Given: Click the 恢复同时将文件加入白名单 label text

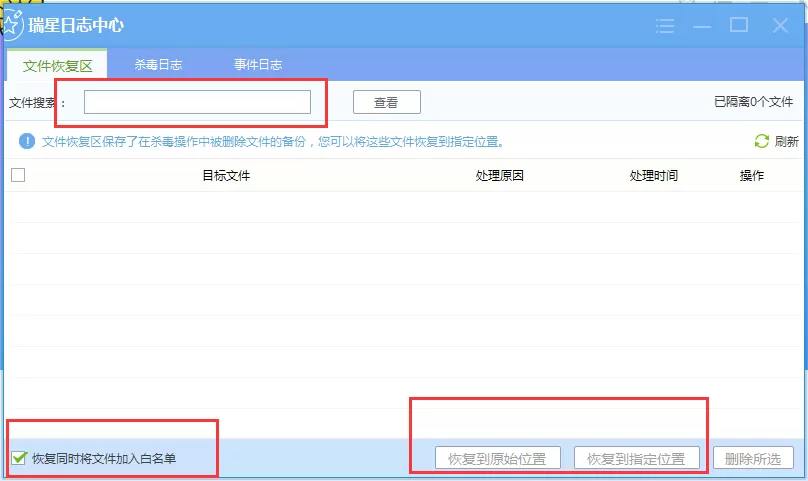Looking at the screenshot, I should pyautogui.click(x=104, y=458).
